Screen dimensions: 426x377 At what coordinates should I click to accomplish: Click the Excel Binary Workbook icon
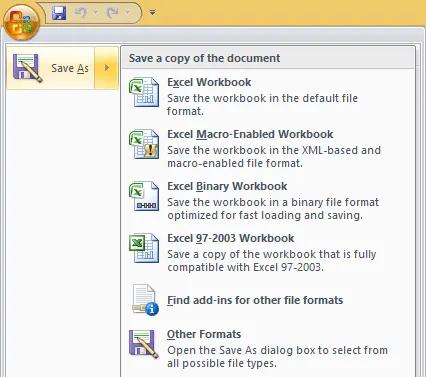point(144,196)
